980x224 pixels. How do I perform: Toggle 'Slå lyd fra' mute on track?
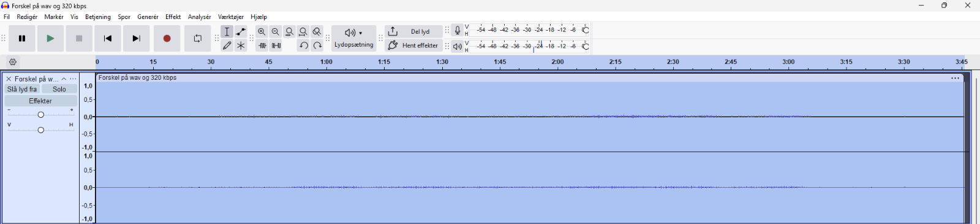click(x=22, y=90)
